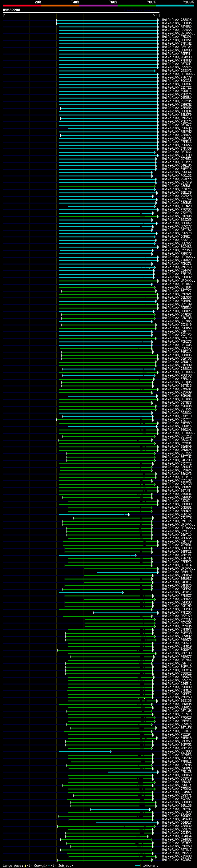
Task: Open hit UniRef100_O22465
Action: pyautogui.click(x=177, y=30)
